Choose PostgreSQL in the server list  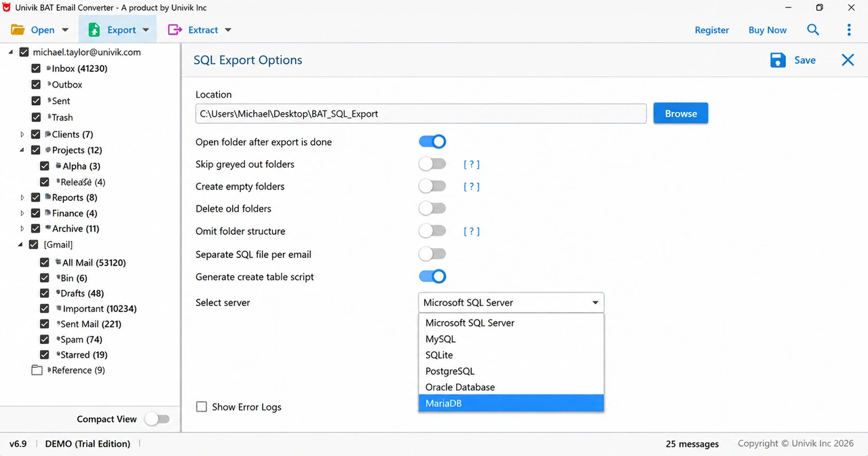pyautogui.click(x=511, y=371)
